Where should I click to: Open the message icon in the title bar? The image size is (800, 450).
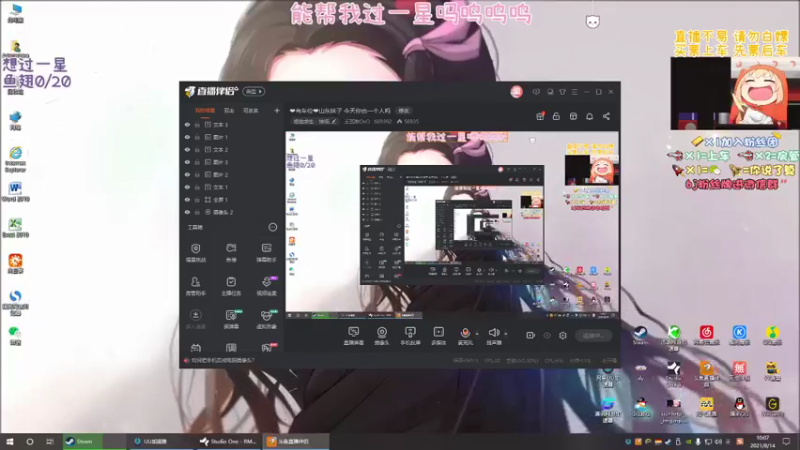point(536,92)
